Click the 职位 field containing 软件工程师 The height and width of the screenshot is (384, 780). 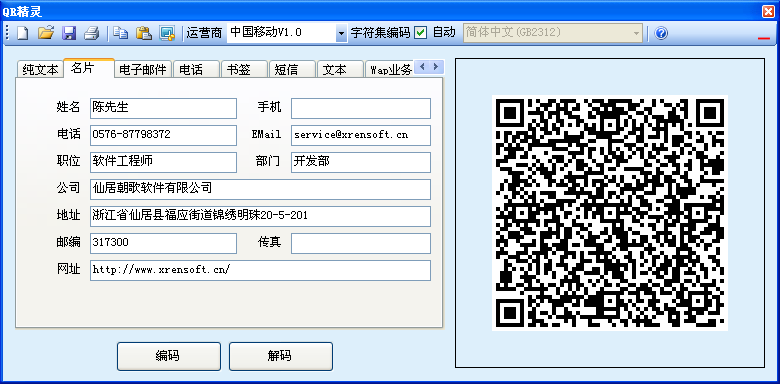pos(163,162)
